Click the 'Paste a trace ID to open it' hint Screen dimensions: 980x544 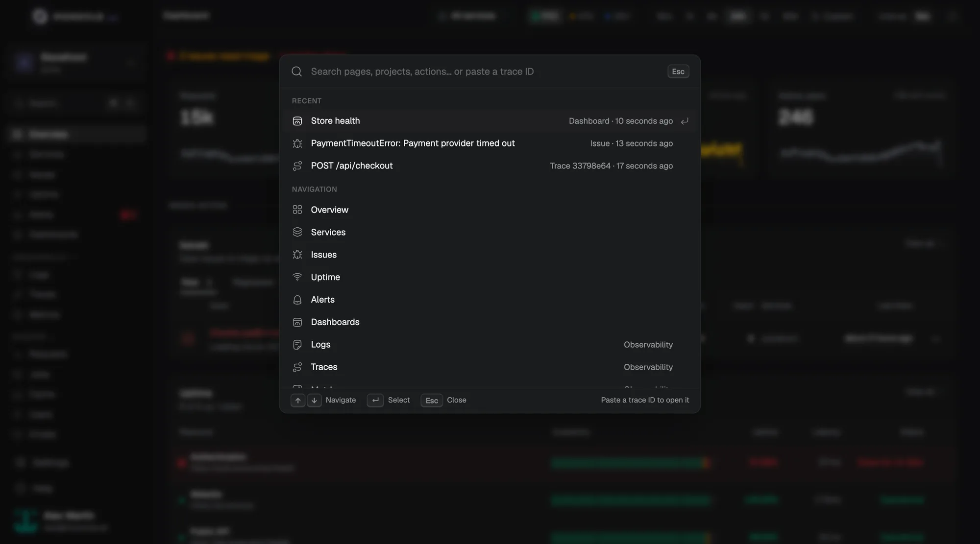645,400
